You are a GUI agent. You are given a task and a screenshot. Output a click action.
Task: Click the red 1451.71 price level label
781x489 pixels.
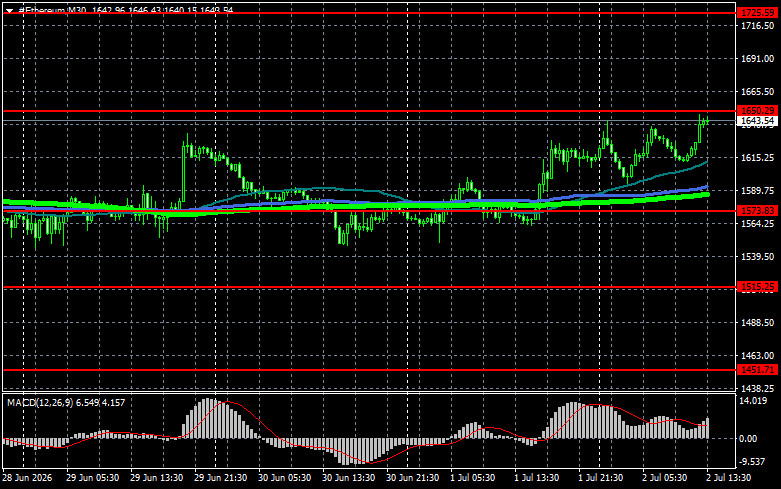pos(757,369)
